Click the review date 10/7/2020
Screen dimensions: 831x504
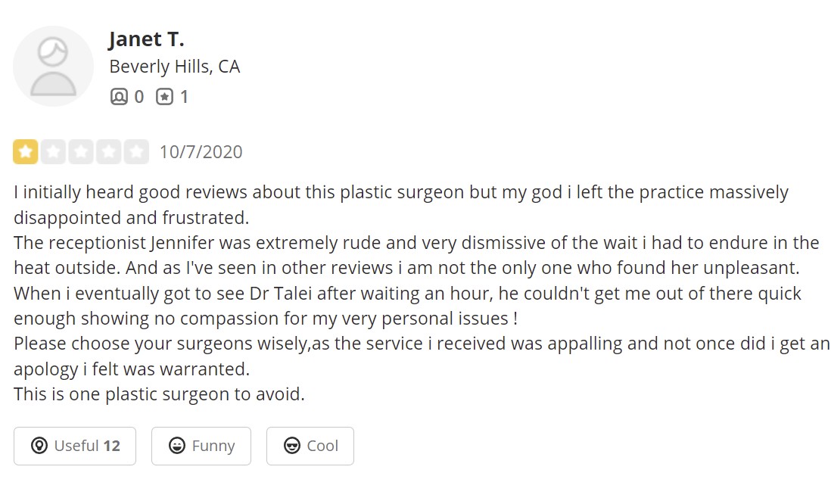point(201,152)
